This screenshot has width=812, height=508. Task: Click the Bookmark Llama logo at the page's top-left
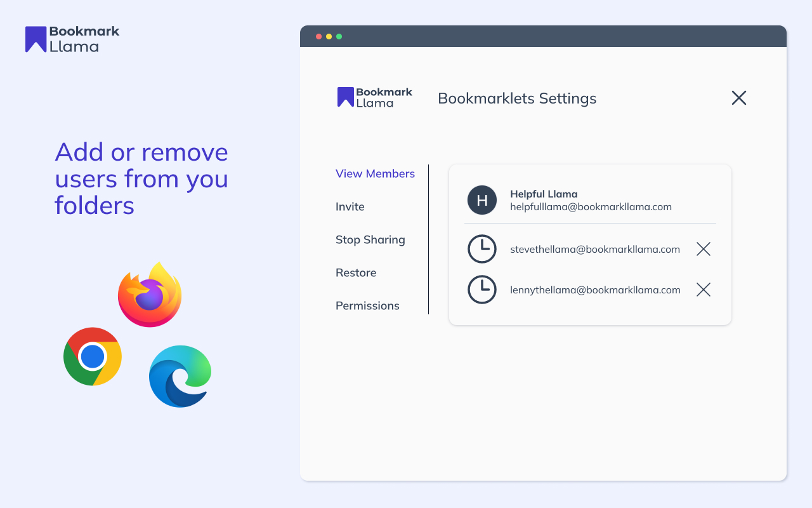click(72, 39)
